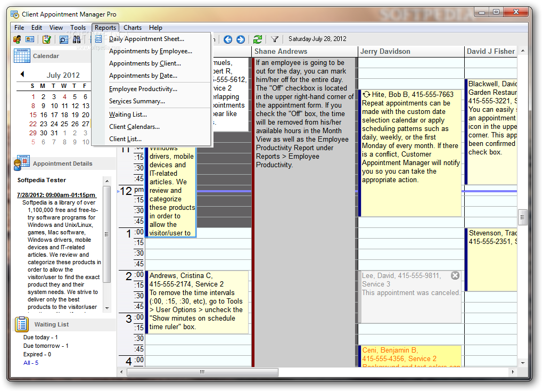Click the David J Fisher column header

[x=491, y=51]
